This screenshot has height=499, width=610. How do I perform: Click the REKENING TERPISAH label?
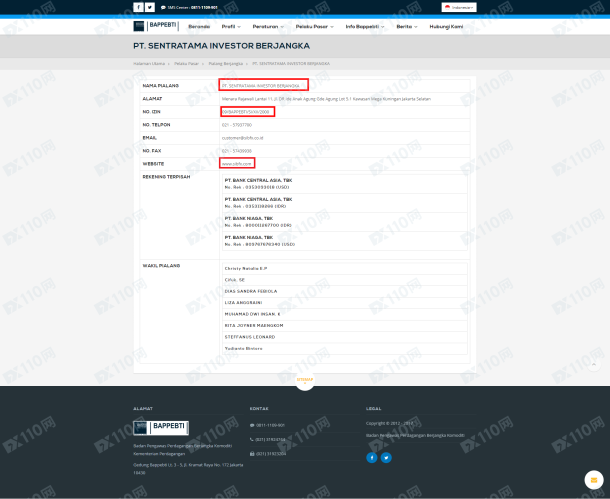[166, 177]
